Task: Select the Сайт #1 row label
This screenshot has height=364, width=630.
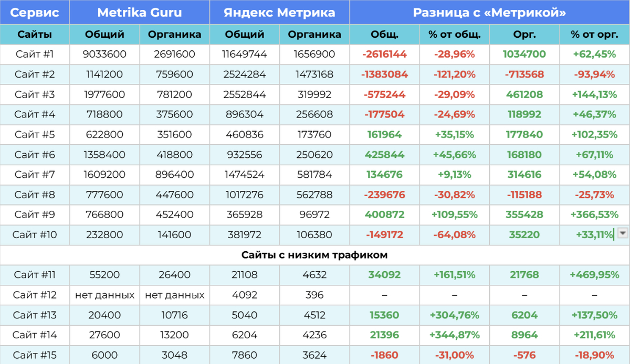Action: click(35, 54)
